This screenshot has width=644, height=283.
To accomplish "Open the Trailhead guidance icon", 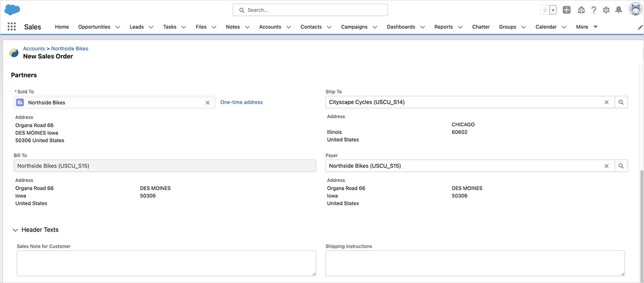I will click(x=581, y=10).
